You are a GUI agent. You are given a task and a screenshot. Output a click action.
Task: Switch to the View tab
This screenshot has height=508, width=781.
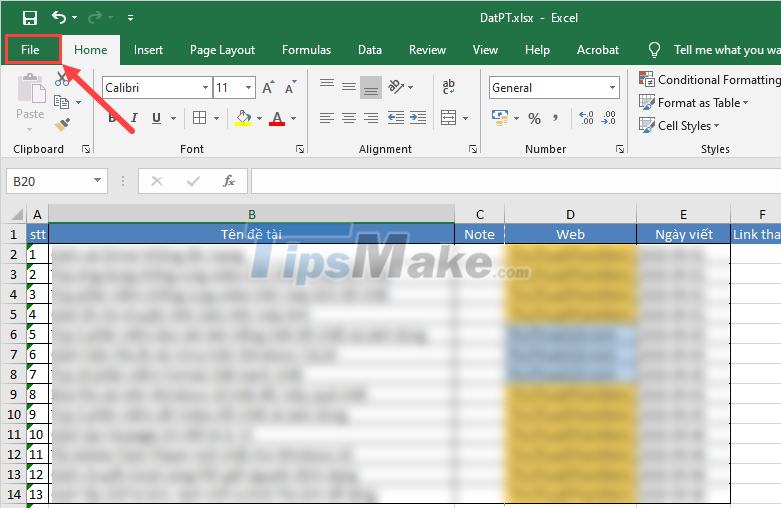point(485,50)
